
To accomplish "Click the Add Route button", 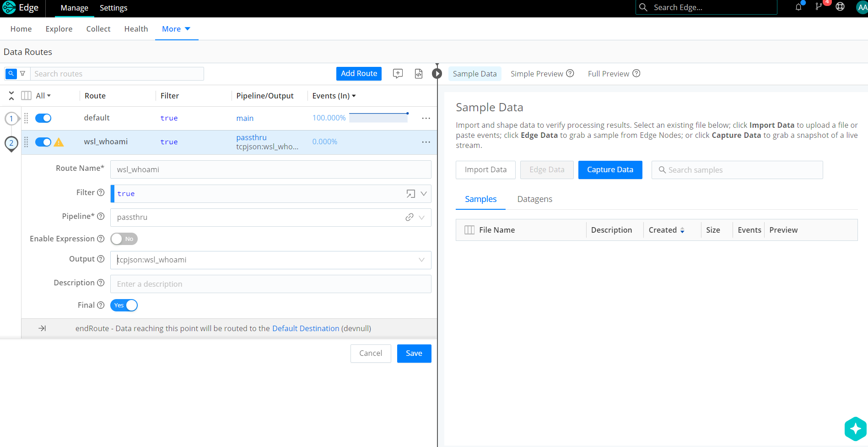I will 359,74.
